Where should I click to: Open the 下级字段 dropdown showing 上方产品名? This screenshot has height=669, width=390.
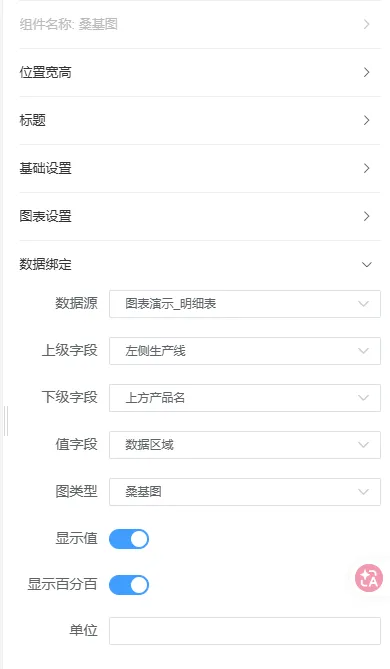pos(245,398)
